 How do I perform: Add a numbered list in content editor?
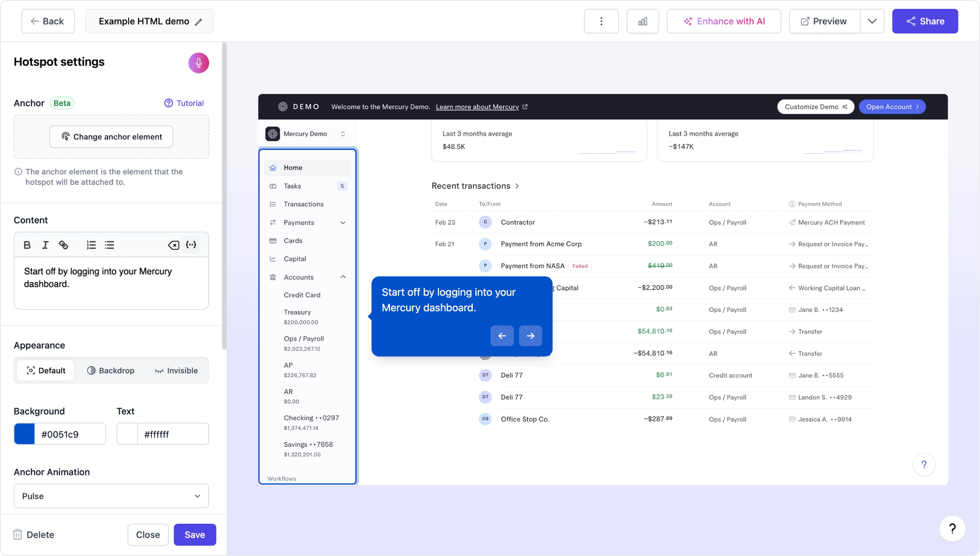[91, 245]
